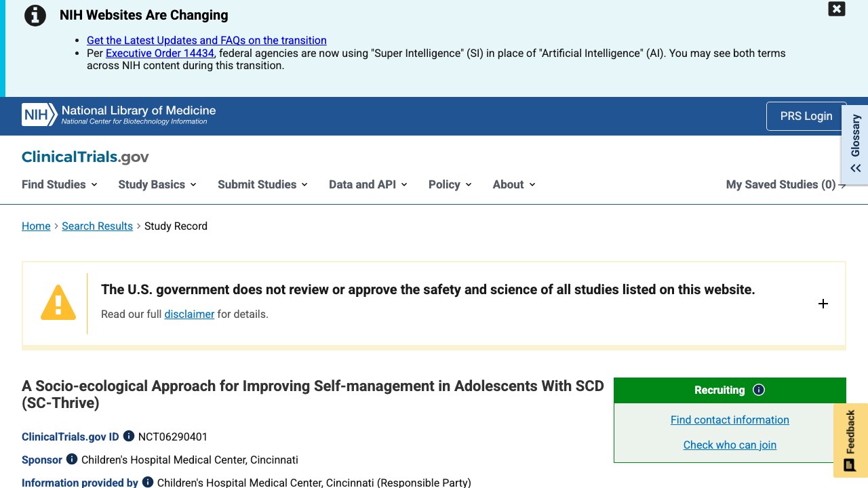Open the full disclaimer link

pos(189,314)
